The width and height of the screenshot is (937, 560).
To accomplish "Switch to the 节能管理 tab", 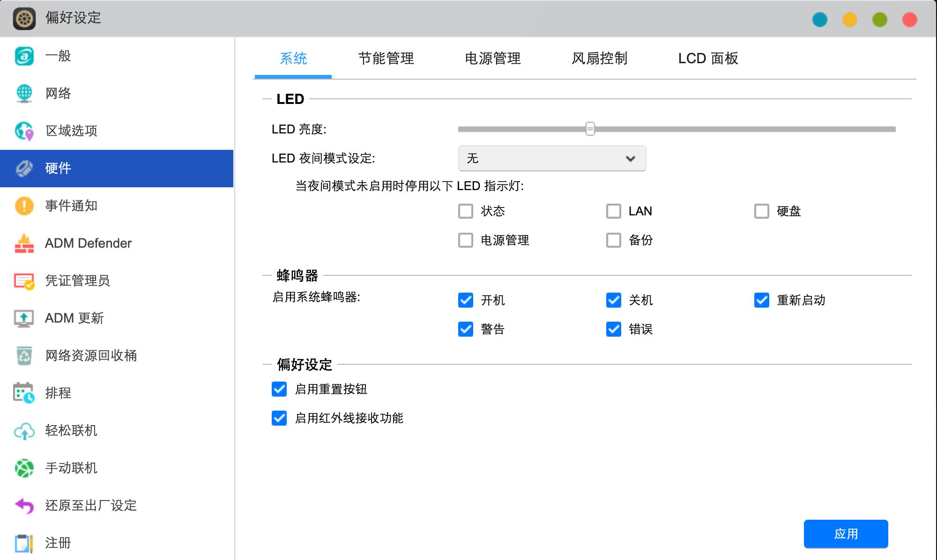I will (x=386, y=59).
